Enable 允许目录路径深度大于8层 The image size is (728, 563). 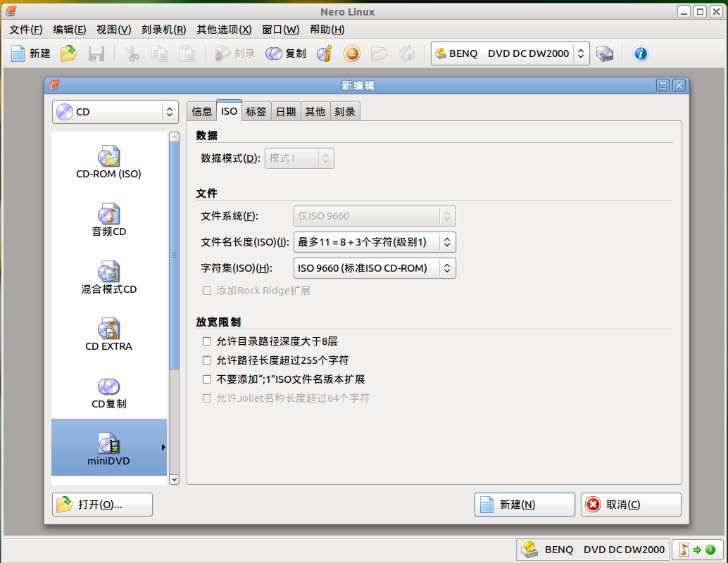(x=207, y=341)
